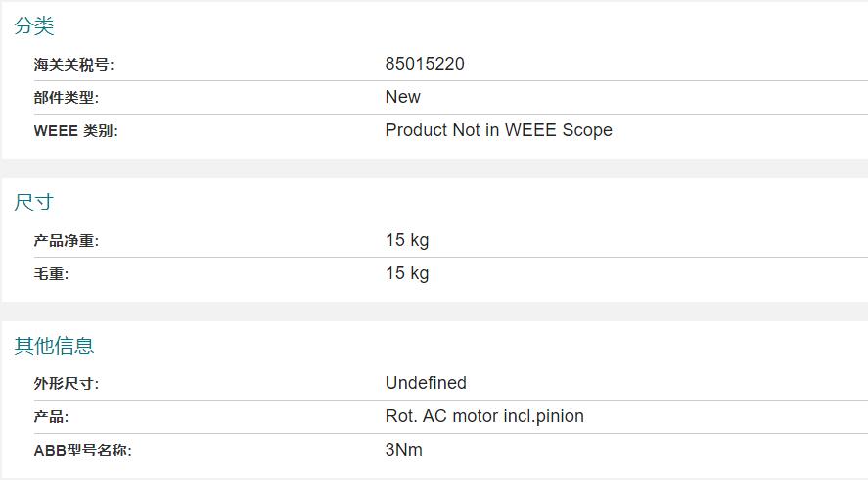Click the 产品净重 label
Viewport: 868px width, 480px height.
point(66,241)
